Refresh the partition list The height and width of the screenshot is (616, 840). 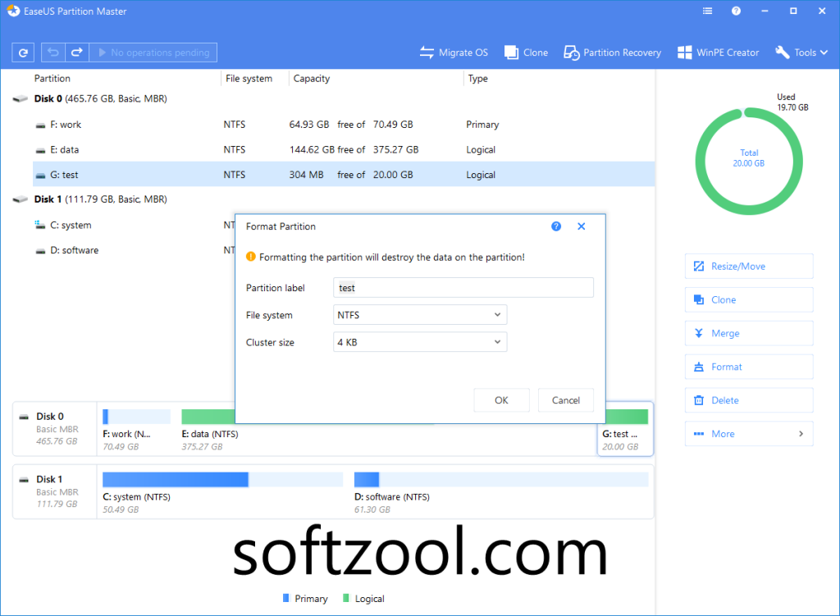(23, 52)
